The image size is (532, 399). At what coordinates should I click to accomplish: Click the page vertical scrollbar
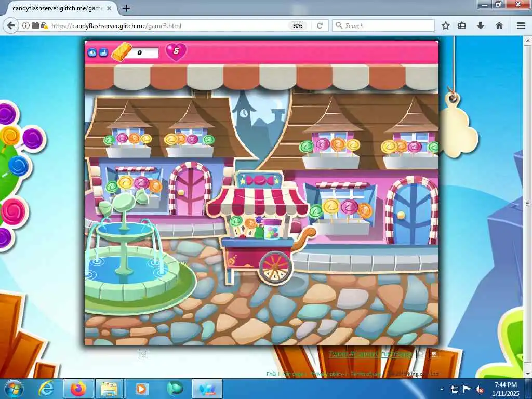527,204
